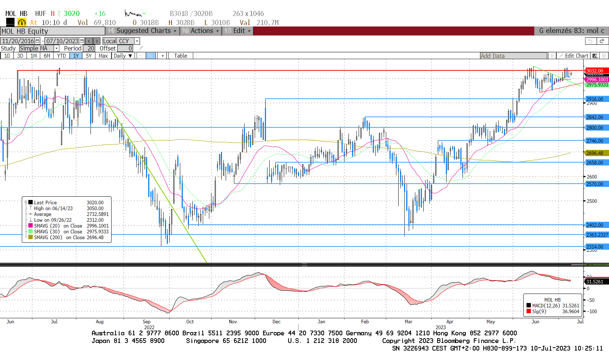Open chart settings gear icon
Screen dimensions: 609x364
point(604,56)
